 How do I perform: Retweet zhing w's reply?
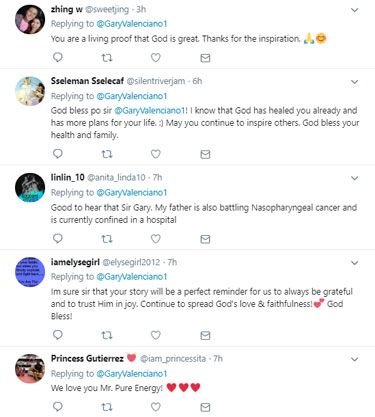click(107, 58)
